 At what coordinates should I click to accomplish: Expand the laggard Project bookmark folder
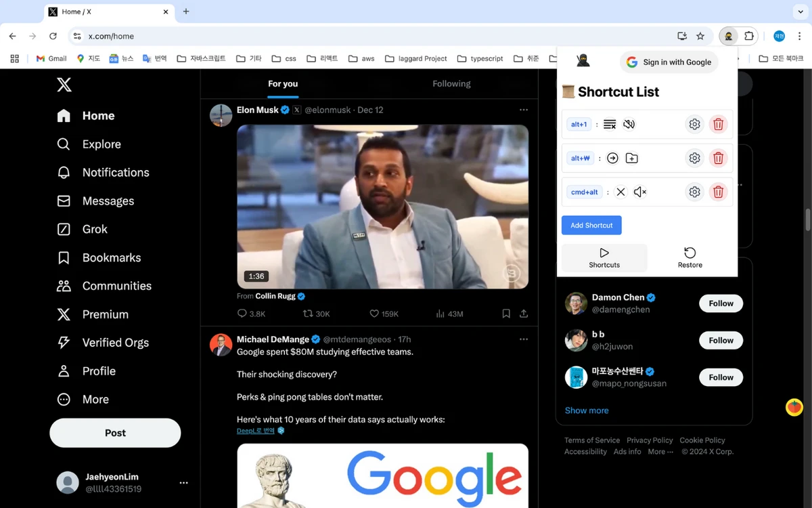click(x=416, y=59)
